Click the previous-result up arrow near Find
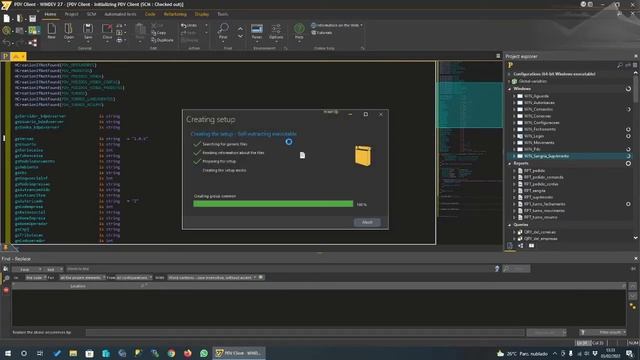Image resolution: width=640 pixels, height=360 pixels. click(240, 29)
